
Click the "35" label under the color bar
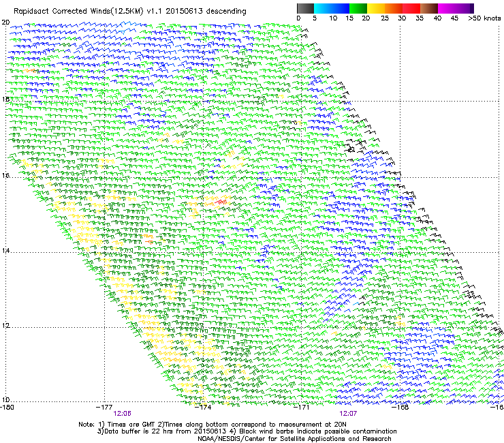(x=420, y=18)
